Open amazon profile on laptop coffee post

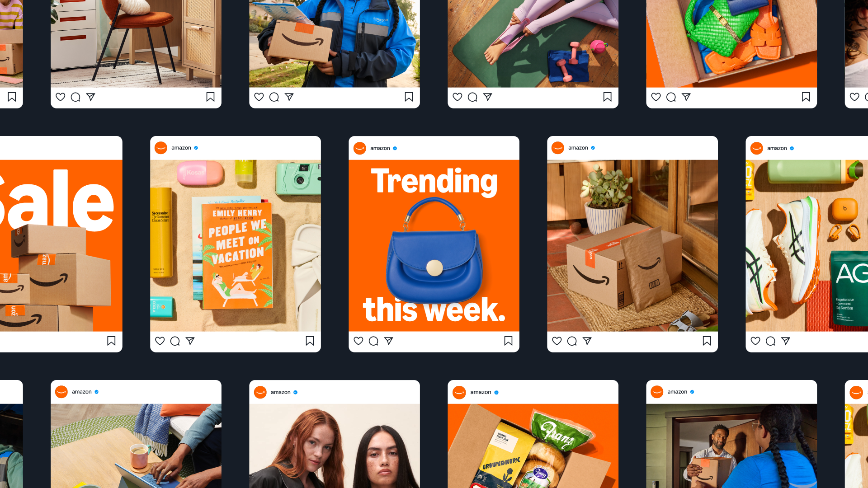(x=61, y=392)
